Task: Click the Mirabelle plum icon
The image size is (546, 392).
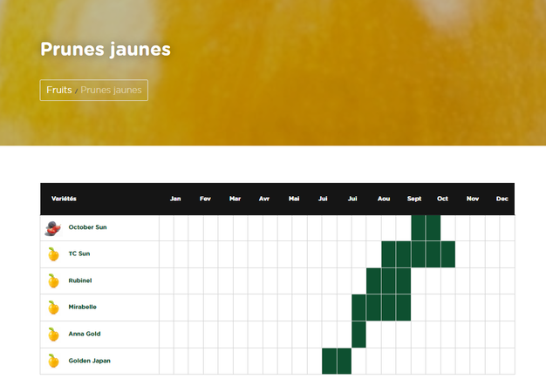Action: coord(53,308)
